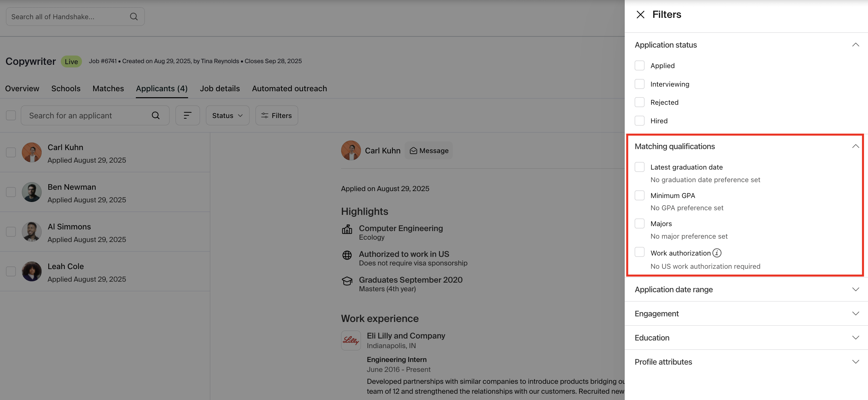Expand the Profile attributes section

coord(855,362)
